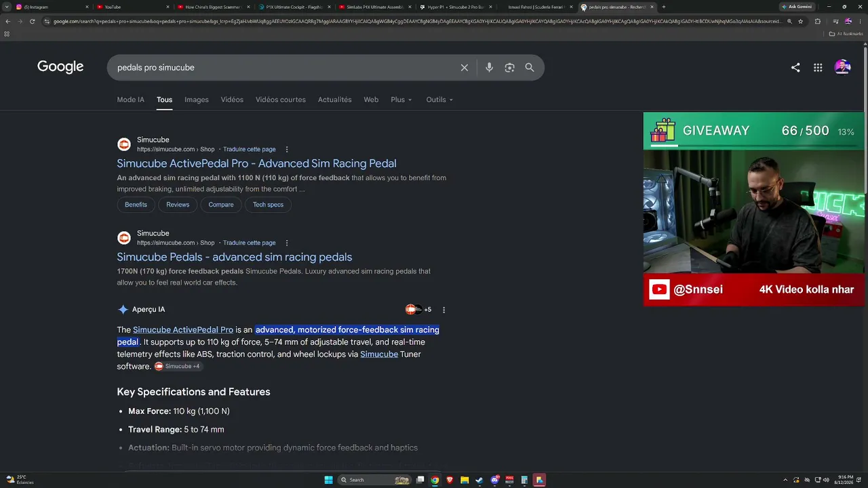Image resolution: width=868 pixels, height=488 pixels.
Task: Switch to the YouTube browser tab
Action: tap(132, 7)
